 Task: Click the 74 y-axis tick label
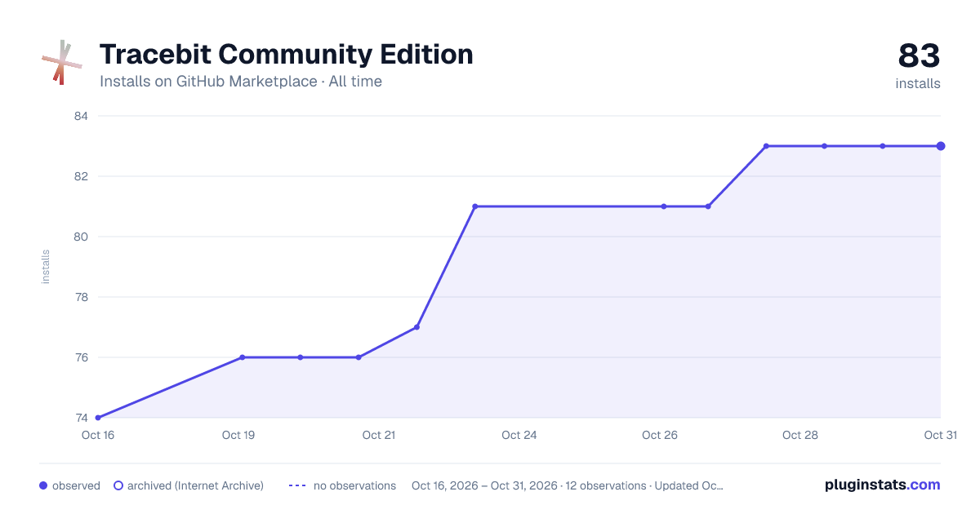(x=81, y=418)
